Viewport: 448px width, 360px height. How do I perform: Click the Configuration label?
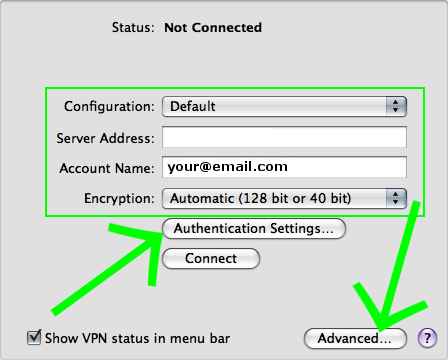click(109, 107)
